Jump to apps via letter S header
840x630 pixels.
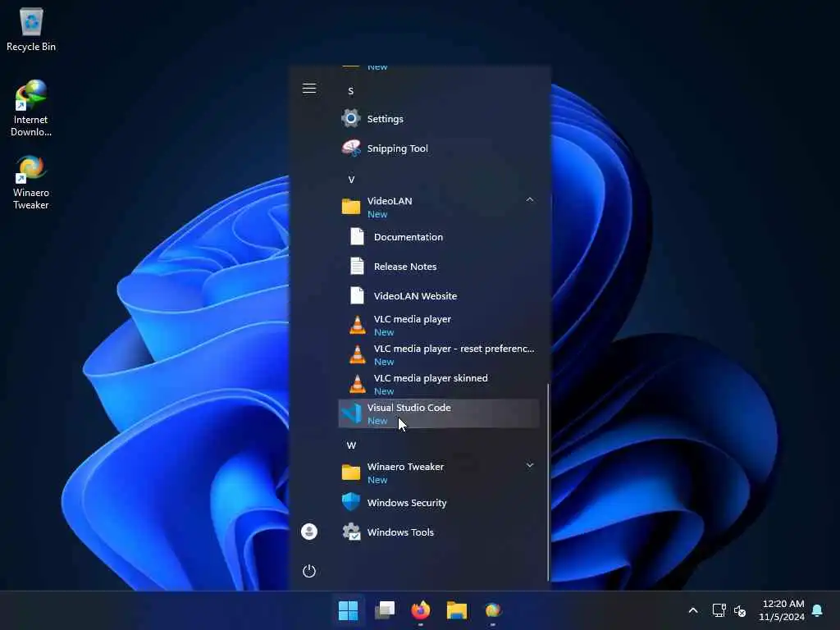(x=351, y=91)
